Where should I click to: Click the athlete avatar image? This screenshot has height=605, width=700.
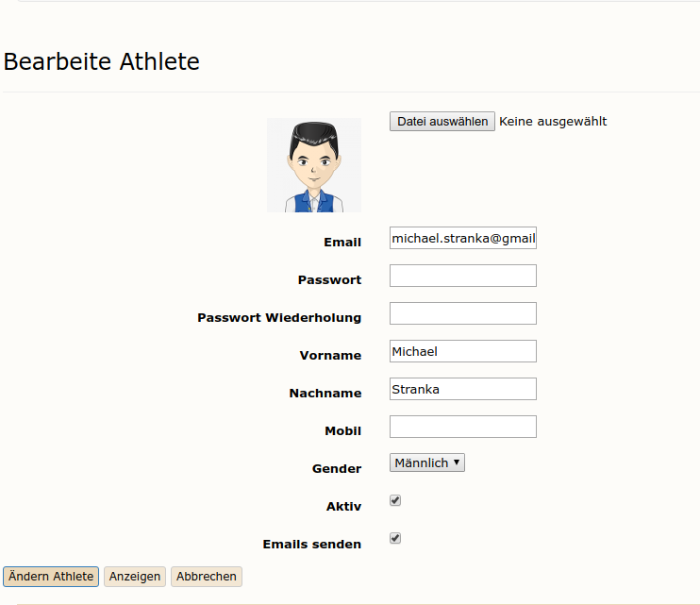click(x=313, y=165)
